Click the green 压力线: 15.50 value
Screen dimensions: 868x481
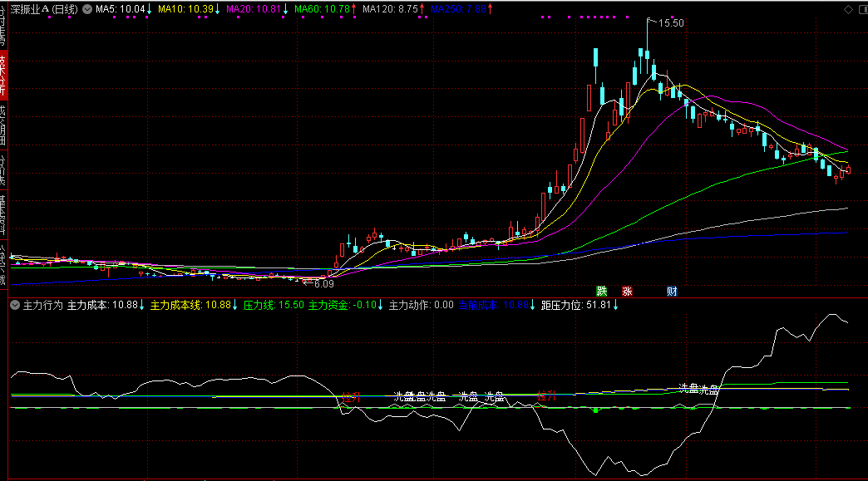point(274,305)
